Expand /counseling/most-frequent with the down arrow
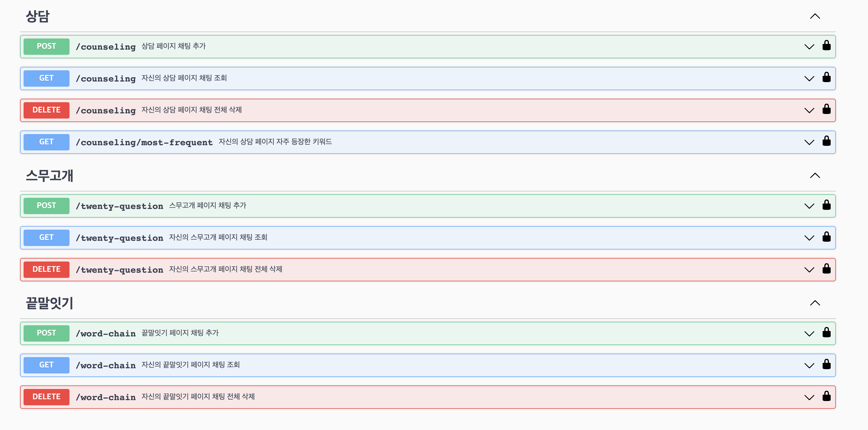The height and width of the screenshot is (430, 868). click(x=809, y=142)
